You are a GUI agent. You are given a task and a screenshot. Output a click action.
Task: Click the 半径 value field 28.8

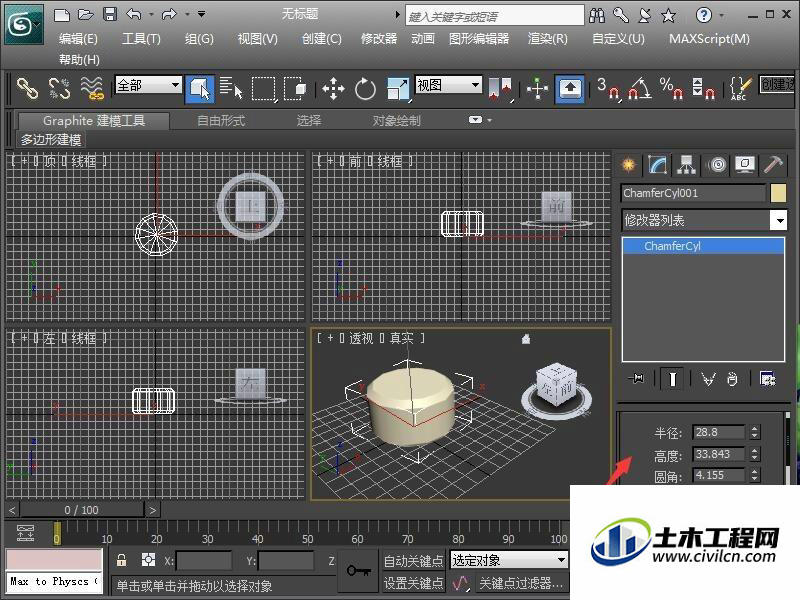coord(718,432)
